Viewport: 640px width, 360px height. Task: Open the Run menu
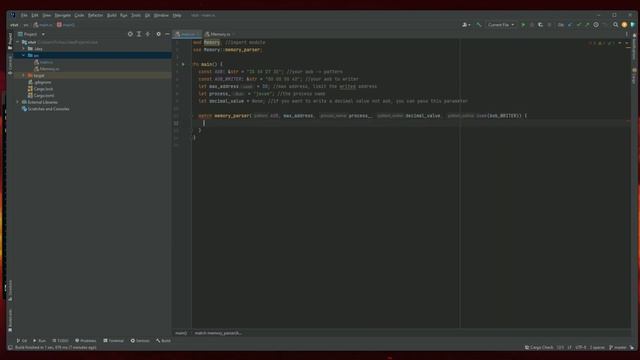[124, 15]
